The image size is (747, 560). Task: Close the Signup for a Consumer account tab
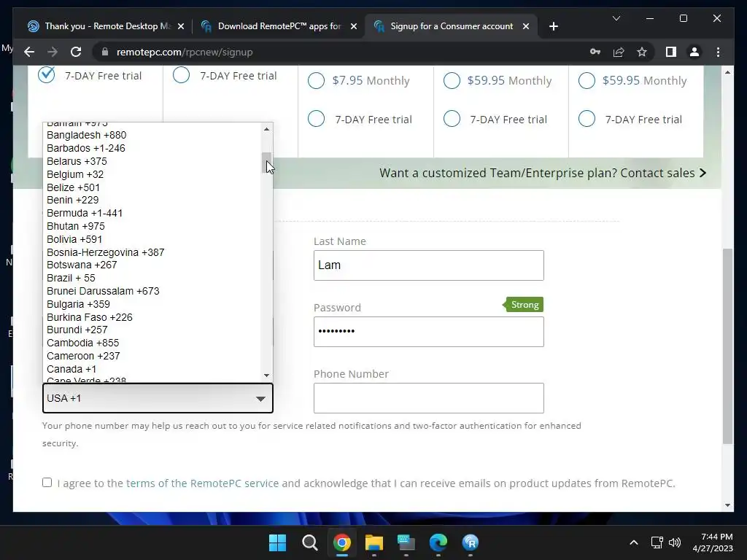tap(525, 26)
